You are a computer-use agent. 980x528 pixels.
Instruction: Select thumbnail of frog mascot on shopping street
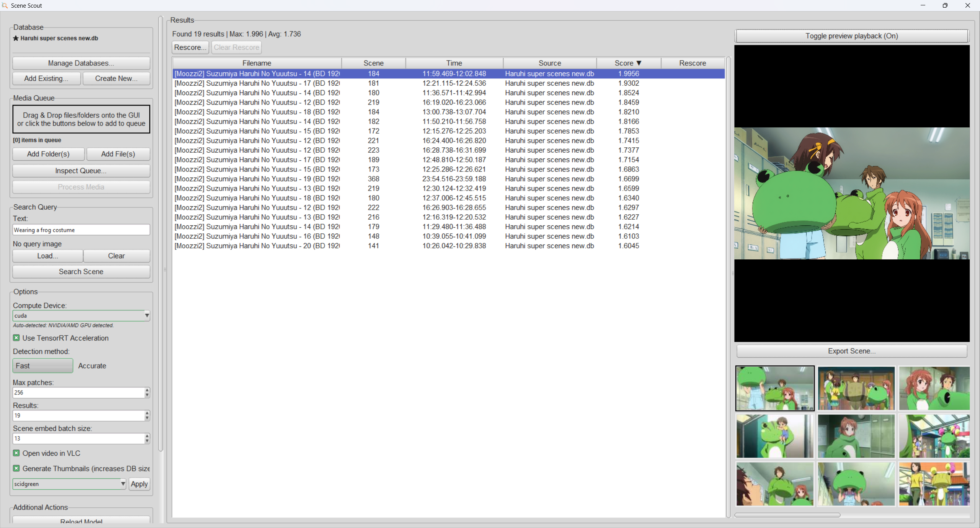[x=934, y=436]
